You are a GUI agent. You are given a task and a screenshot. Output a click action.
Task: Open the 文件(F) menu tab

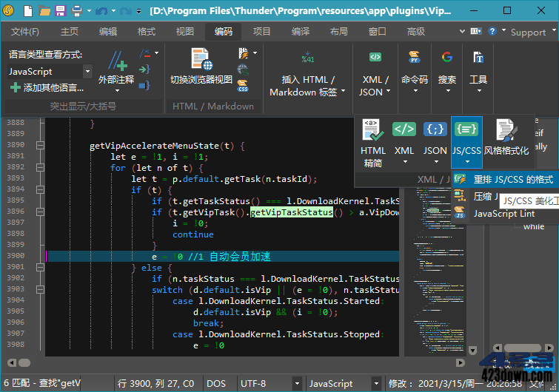[25, 32]
